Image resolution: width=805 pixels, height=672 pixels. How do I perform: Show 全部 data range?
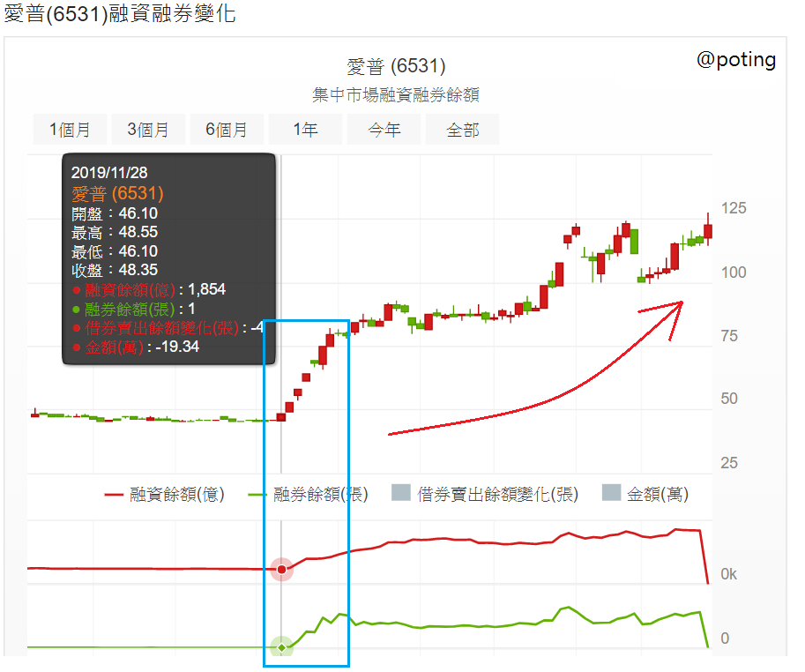tap(462, 130)
